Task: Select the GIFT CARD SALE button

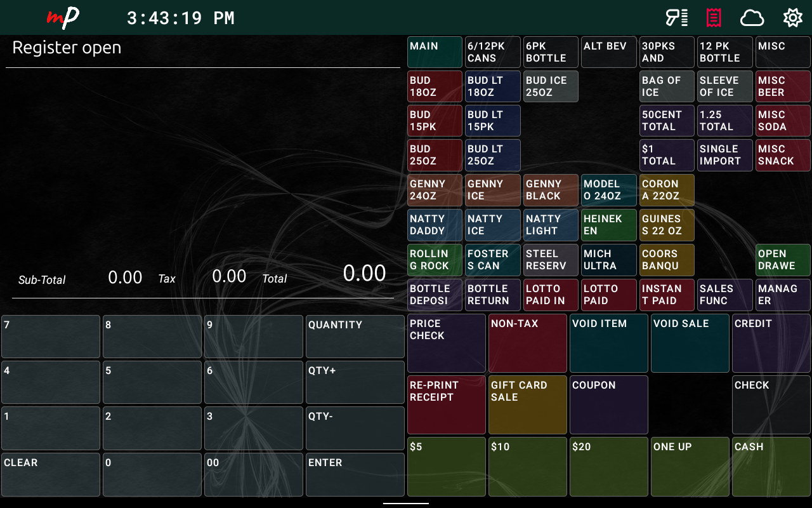Action: (x=527, y=404)
